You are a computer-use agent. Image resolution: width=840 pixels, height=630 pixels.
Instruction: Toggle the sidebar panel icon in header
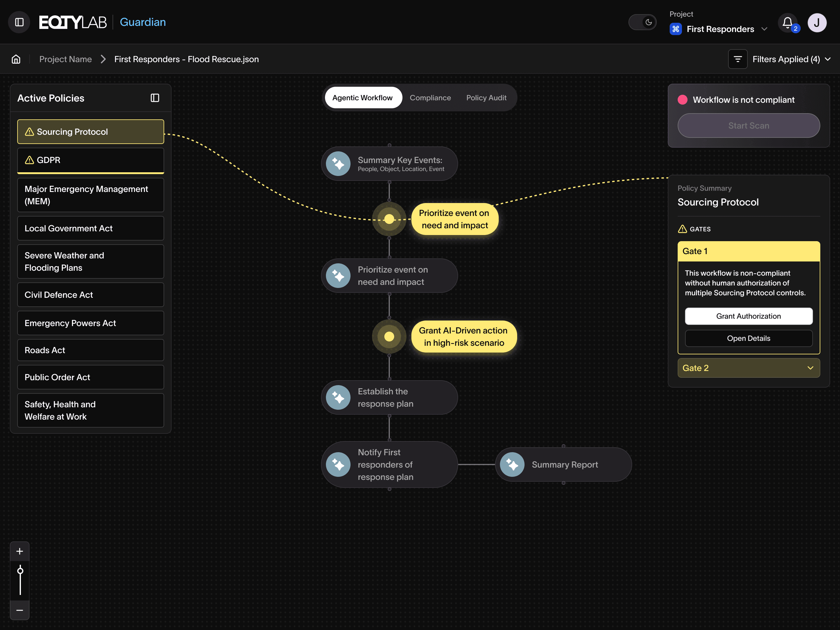(19, 22)
